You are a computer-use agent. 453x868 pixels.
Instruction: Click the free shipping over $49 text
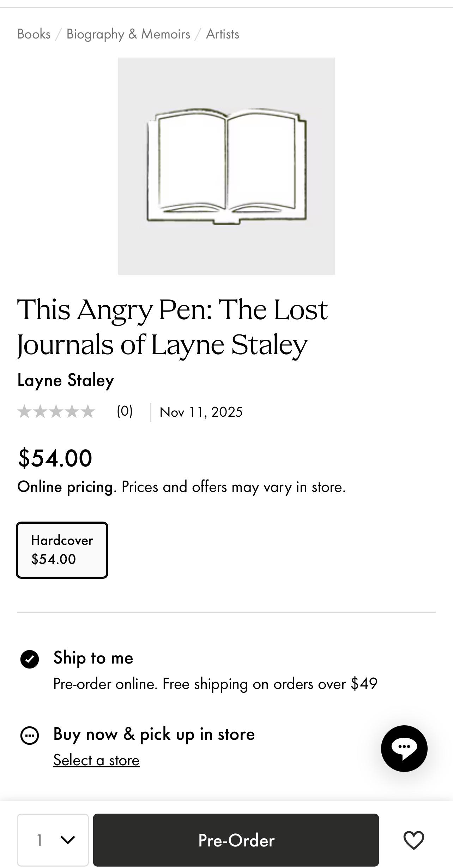[x=215, y=684]
